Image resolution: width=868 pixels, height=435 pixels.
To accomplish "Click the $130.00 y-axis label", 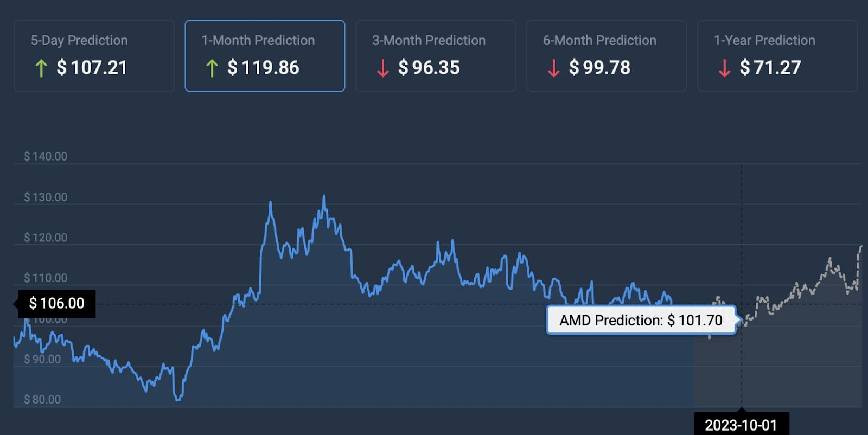I will pyautogui.click(x=46, y=197).
